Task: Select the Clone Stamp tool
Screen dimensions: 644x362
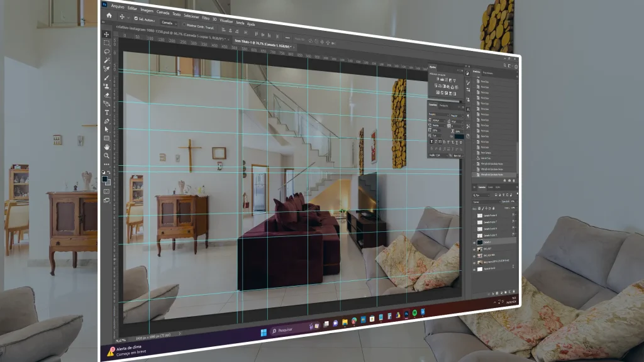Action: tap(107, 86)
